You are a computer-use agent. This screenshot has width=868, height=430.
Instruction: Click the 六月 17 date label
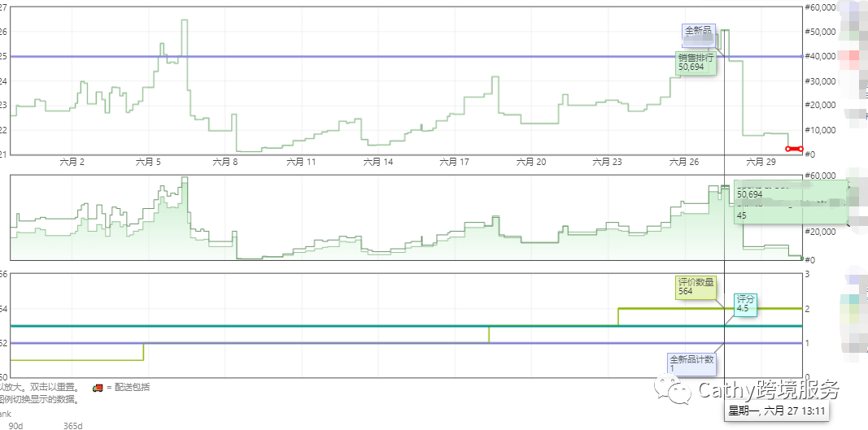click(x=455, y=162)
